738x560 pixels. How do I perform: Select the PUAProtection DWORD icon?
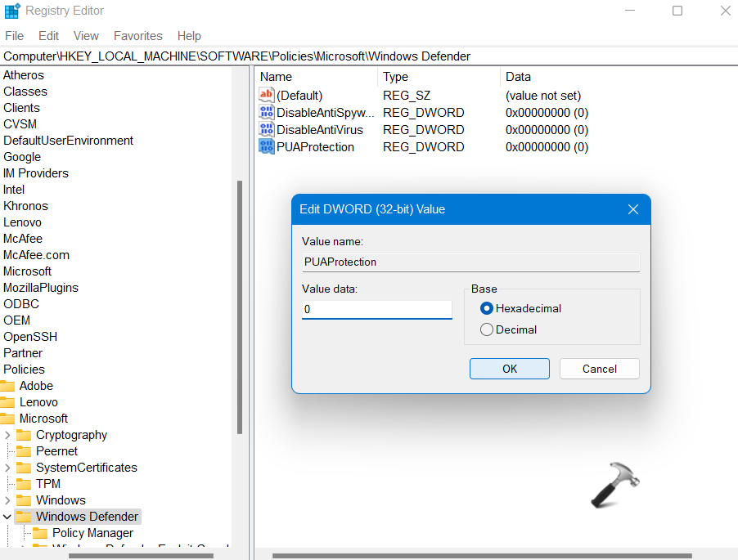(267, 146)
